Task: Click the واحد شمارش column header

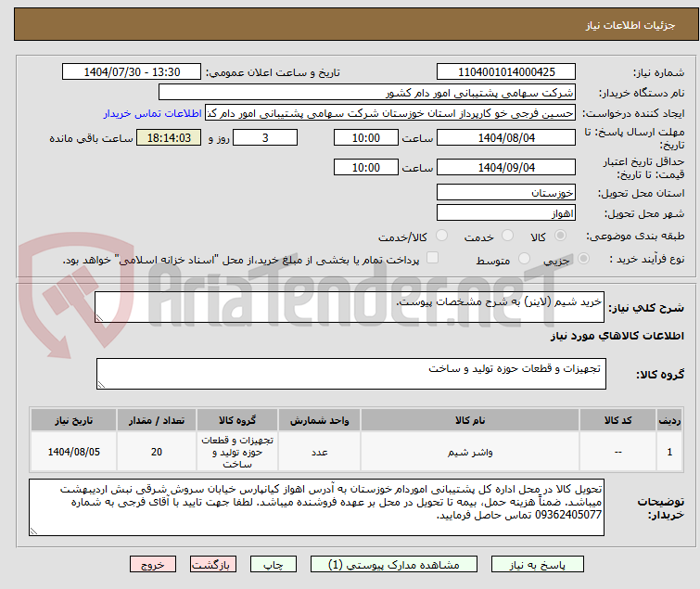Action: pos(320,420)
